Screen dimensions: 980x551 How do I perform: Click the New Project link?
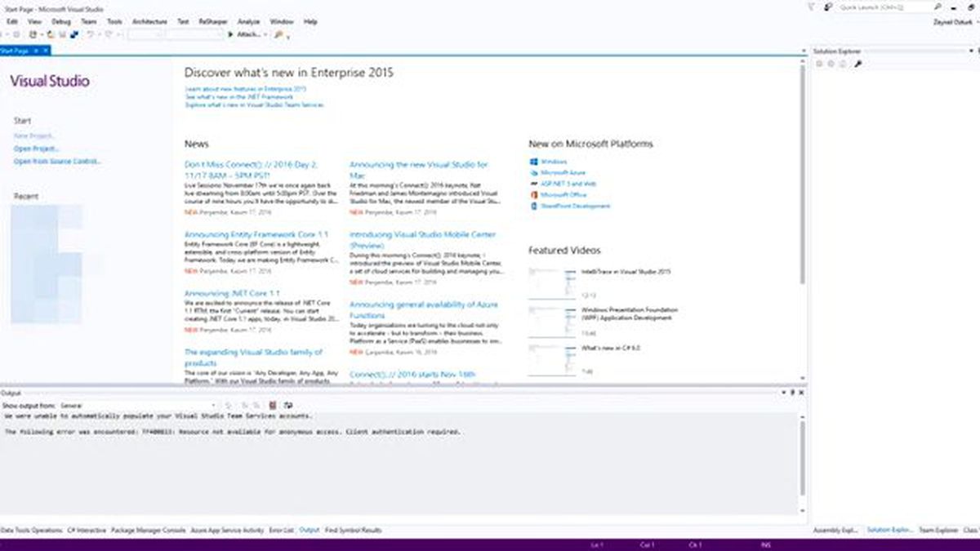tap(36, 136)
